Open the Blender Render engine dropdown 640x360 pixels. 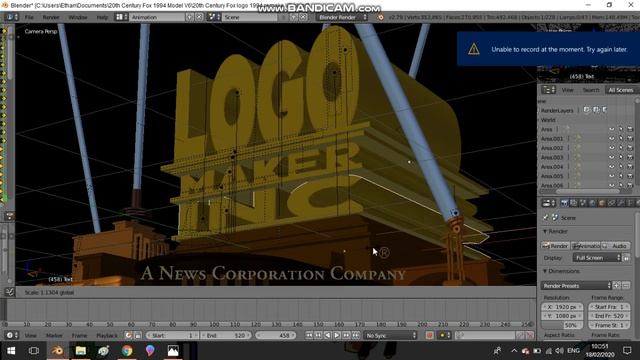tap(342, 17)
